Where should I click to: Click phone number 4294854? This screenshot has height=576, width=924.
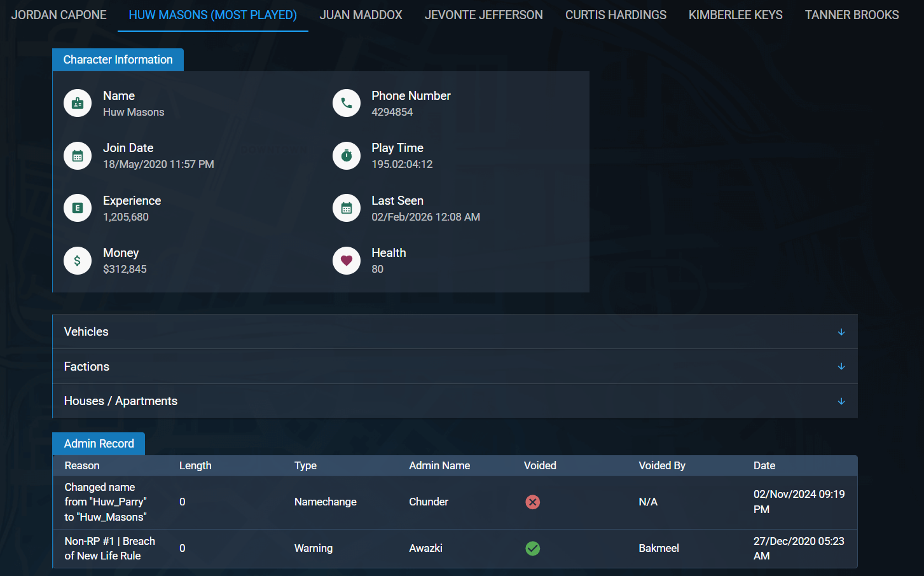(x=392, y=112)
